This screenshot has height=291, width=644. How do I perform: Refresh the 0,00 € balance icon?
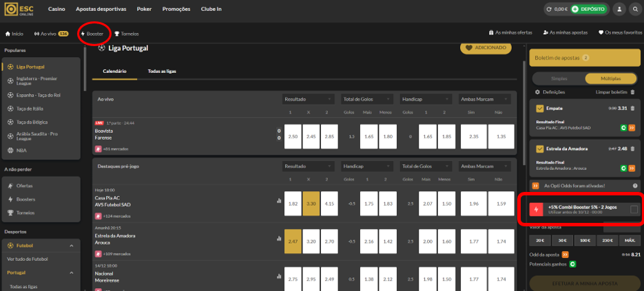(x=549, y=9)
